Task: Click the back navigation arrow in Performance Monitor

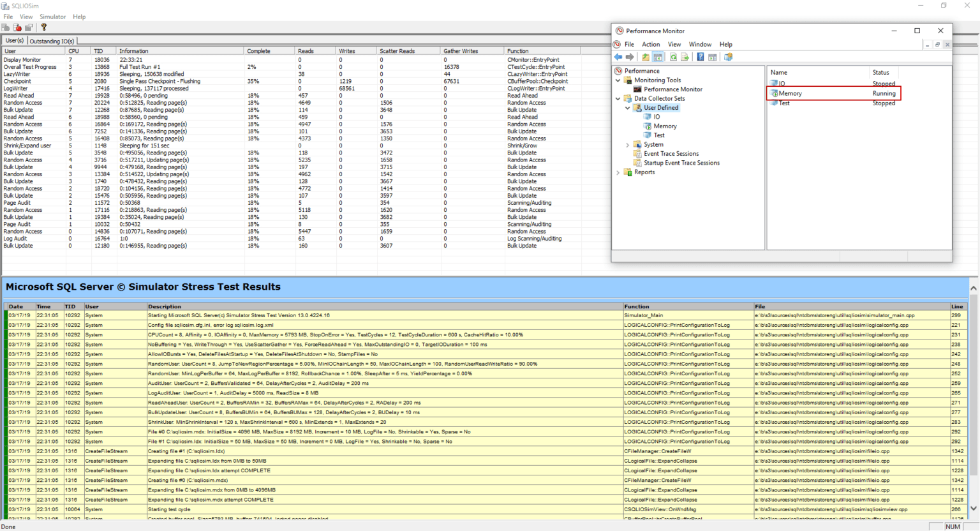Action: 618,57
